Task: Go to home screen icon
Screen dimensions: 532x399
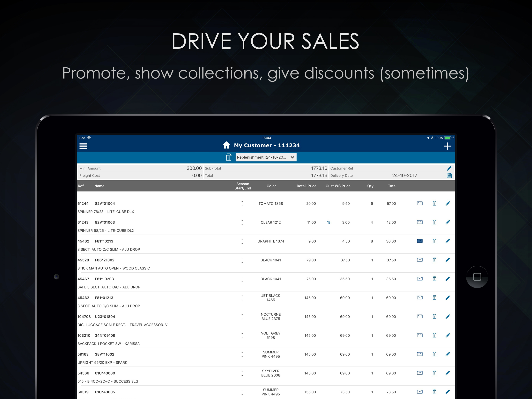Action: point(226,145)
